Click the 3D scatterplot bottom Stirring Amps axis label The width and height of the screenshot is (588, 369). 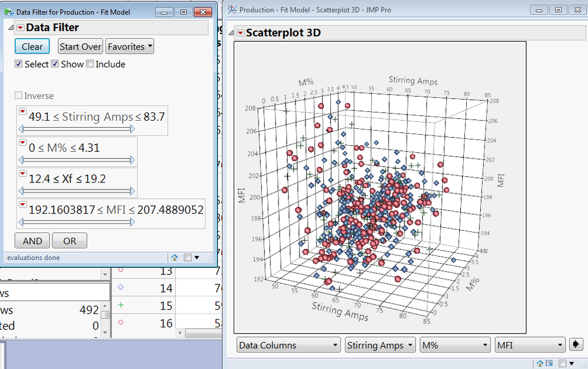[x=340, y=312]
